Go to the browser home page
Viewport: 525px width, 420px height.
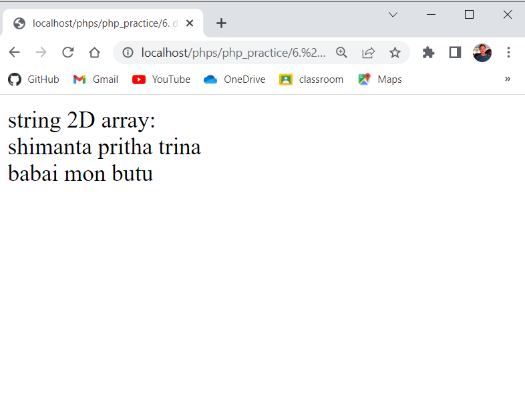(x=94, y=52)
